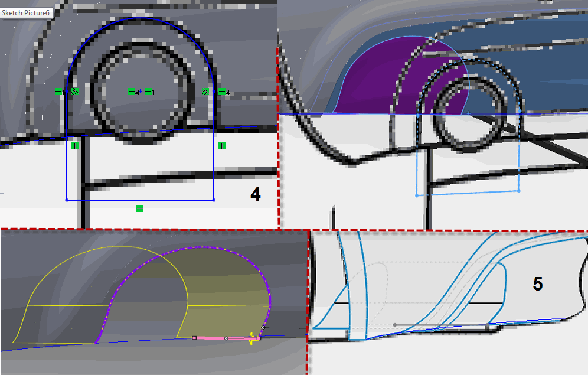Click the horizontal relation icon just right of the arc center point
This screenshot has width=588, height=375.
(148, 92)
